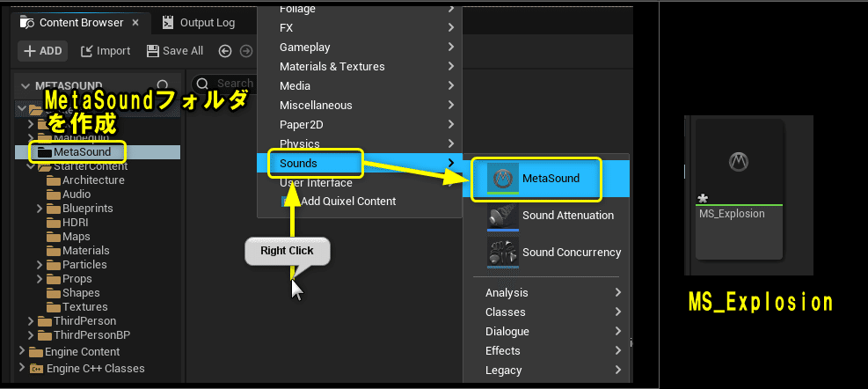Screen dimensions: 868x389
Task: Open the Gameplay submenu
Action: pyautogui.click(x=360, y=48)
